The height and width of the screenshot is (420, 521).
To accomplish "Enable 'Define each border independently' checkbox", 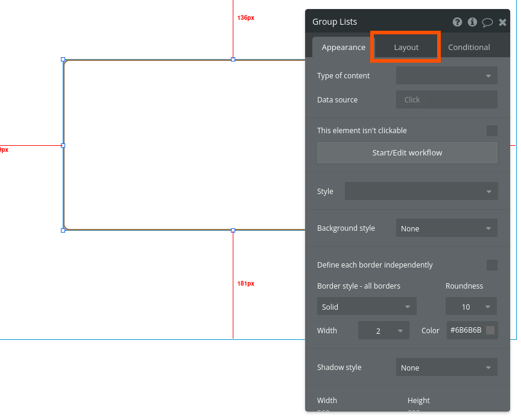I will pyautogui.click(x=492, y=265).
